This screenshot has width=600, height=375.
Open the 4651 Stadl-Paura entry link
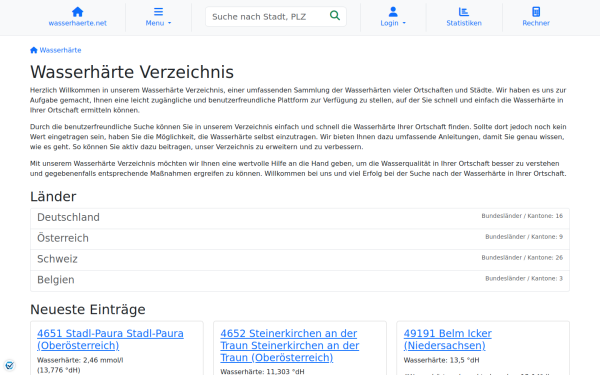point(110,339)
